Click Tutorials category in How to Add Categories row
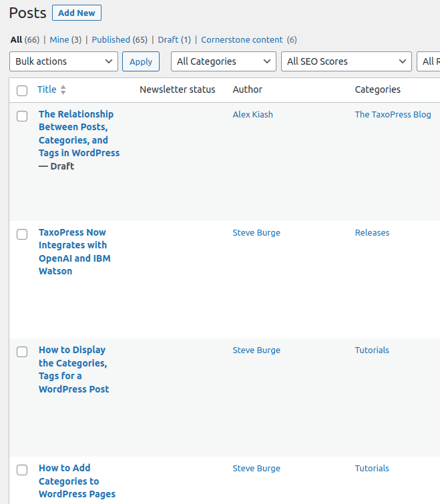This screenshot has width=440, height=504. coord(372,469)
